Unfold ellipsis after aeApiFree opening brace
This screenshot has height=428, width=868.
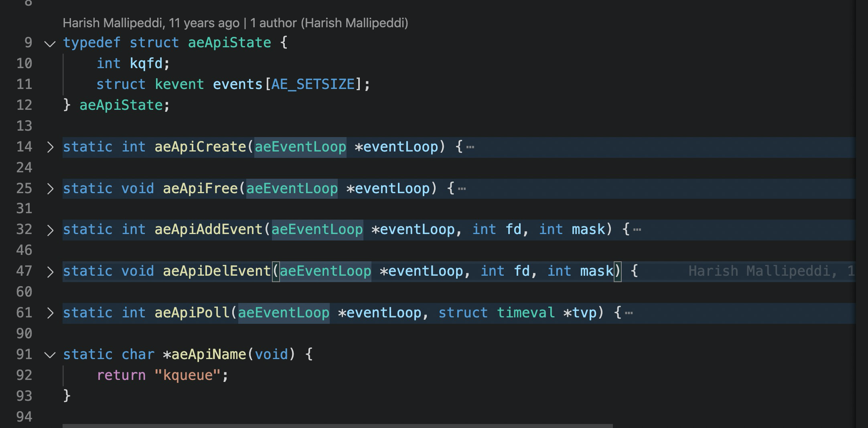point(462,189)
